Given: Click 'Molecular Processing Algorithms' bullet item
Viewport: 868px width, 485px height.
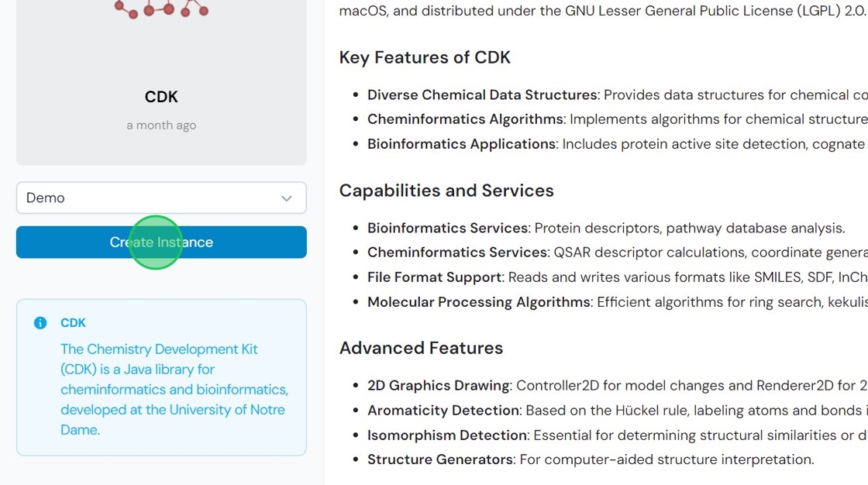Looking at the screenshot, I should click(479, 301).
